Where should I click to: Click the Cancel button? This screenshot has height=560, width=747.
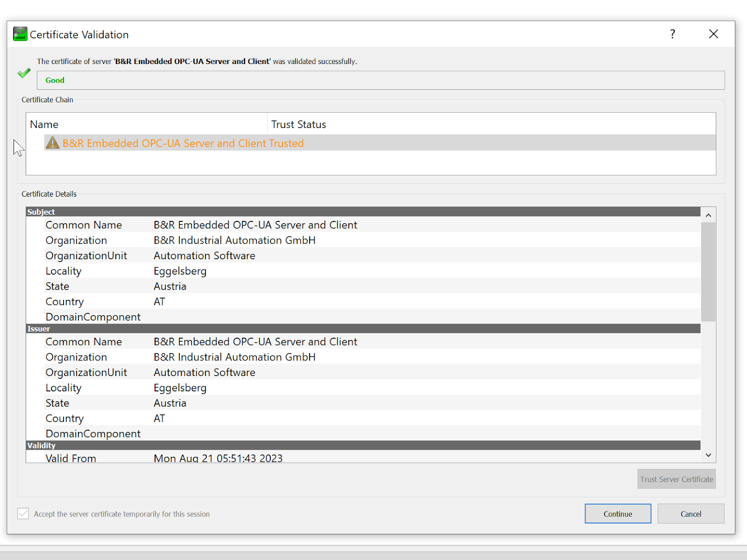pos(691,514)
